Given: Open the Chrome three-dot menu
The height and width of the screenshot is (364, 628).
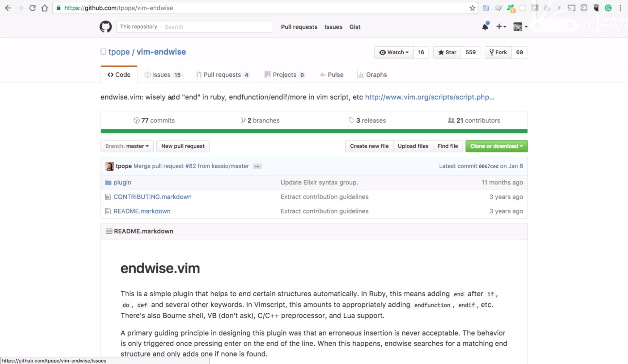Looking at the screenshot, I should tap(620, 8).
